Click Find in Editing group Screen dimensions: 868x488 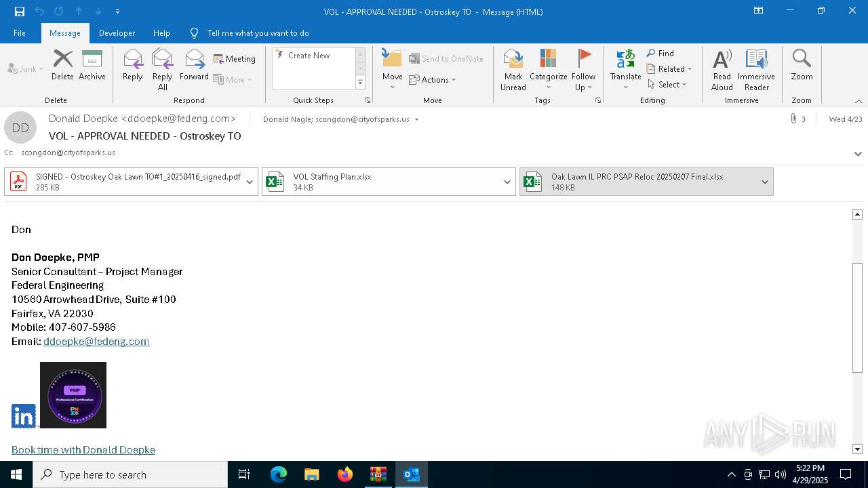660,54
